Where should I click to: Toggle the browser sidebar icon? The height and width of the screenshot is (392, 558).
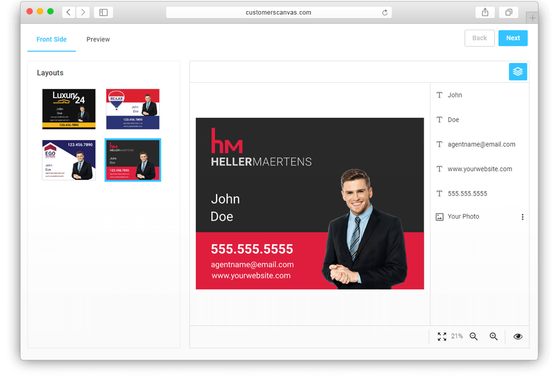[x=104, y=13]
